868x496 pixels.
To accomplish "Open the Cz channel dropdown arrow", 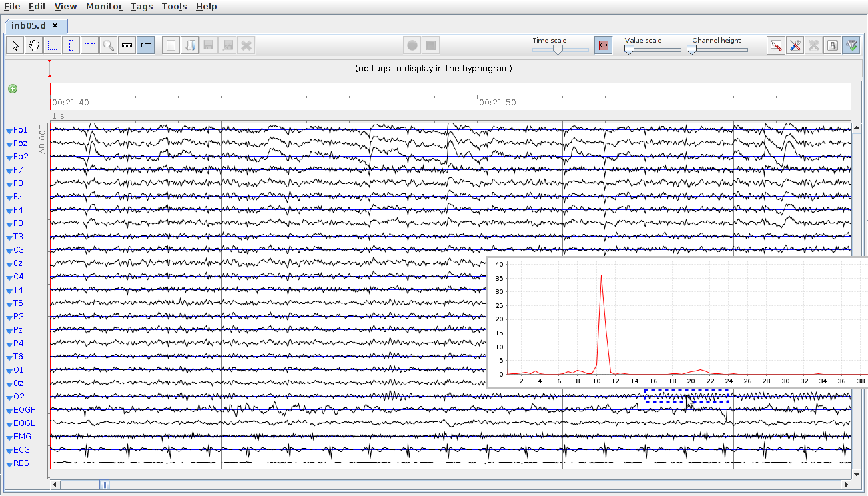I will 9,264.
